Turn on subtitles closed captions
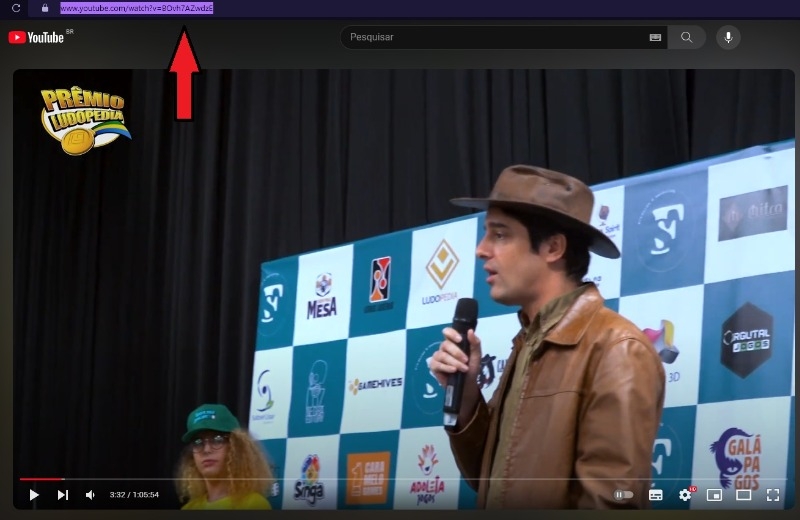Viewport: 800px width, 520px height. [656, 494]
